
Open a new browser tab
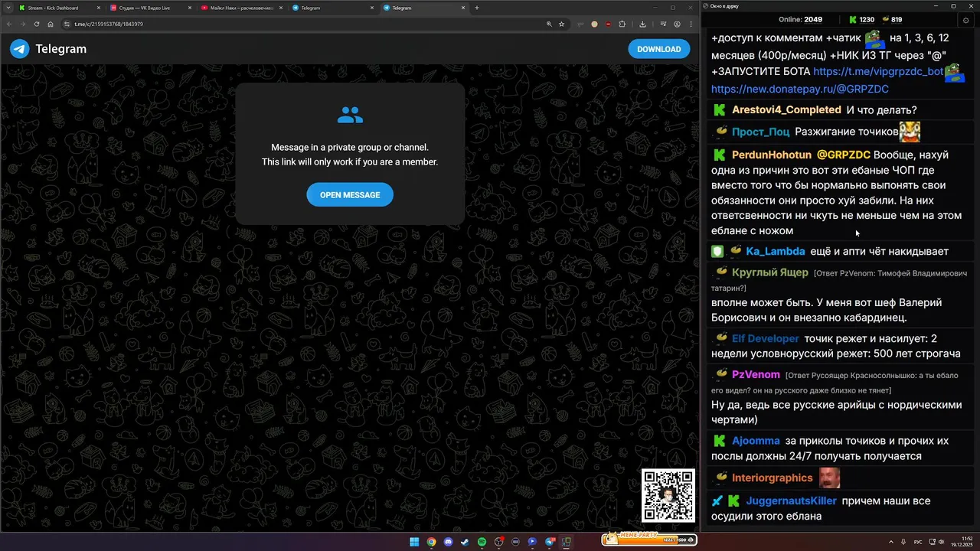pos(477,8)
